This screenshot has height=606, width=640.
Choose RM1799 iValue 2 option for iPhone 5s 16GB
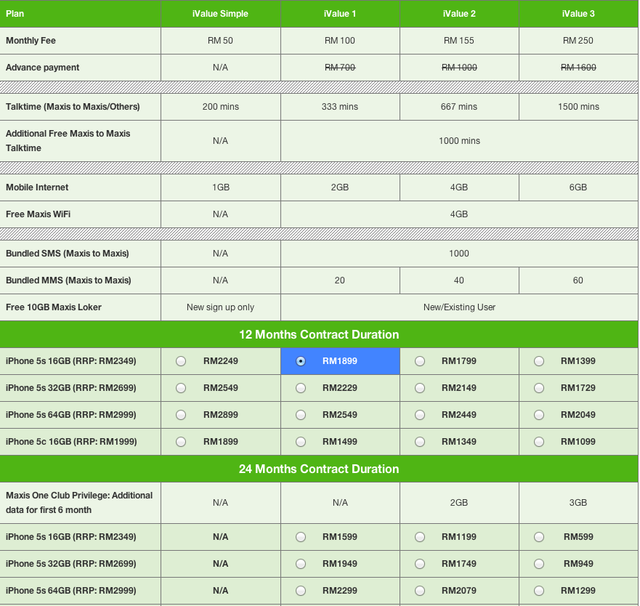coord(420,361)
